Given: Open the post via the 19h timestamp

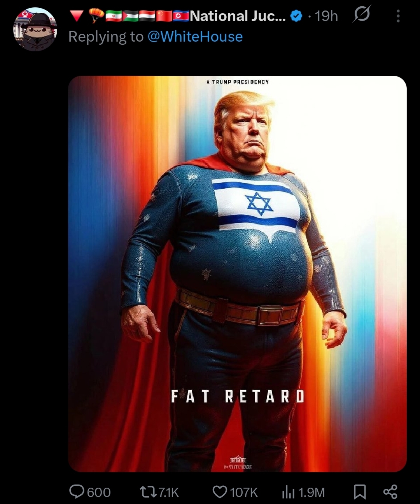Looking at the screenshot, I should (x=326, y=16).
